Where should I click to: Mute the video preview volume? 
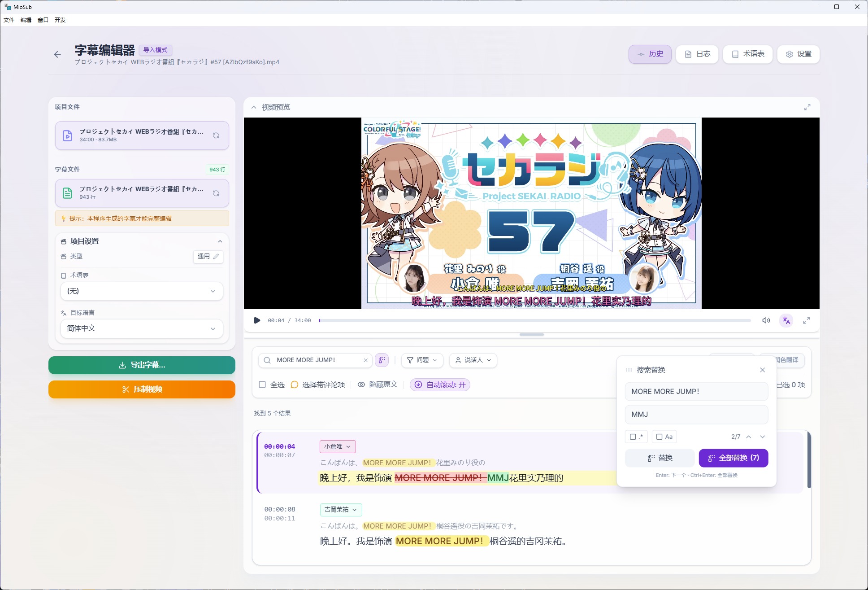point(766,320)
